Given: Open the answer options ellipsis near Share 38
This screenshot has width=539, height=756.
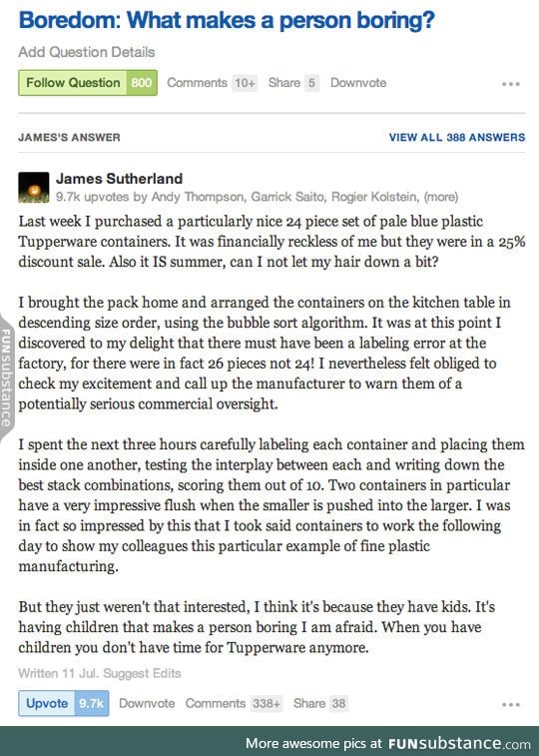Looking at the screenshot, I should click(x=511, y=704).
